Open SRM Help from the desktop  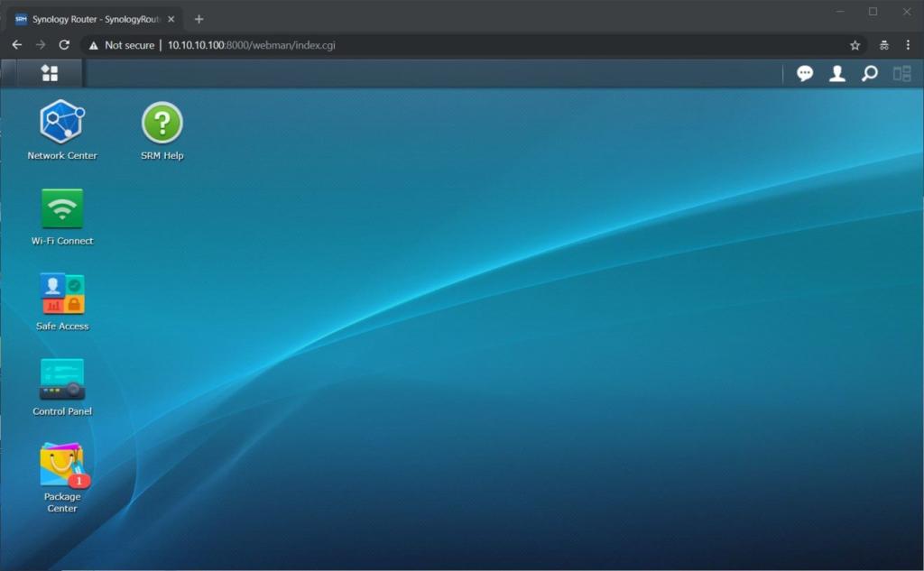click(x=162, y=123)
